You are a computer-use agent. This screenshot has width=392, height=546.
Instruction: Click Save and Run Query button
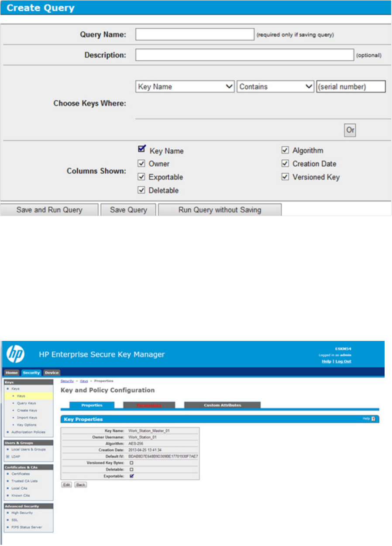coord(49,210)
